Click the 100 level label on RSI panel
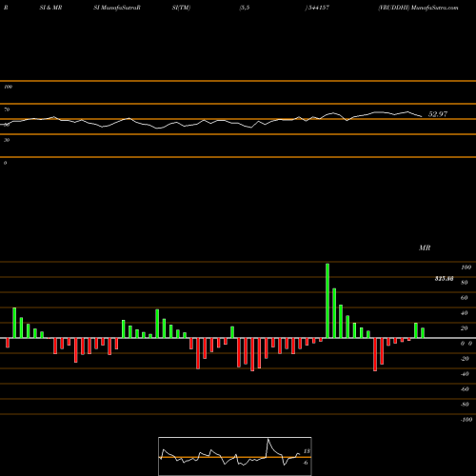Image resolution: width=476 pixels, height=476 pixels. click(9, 87)
